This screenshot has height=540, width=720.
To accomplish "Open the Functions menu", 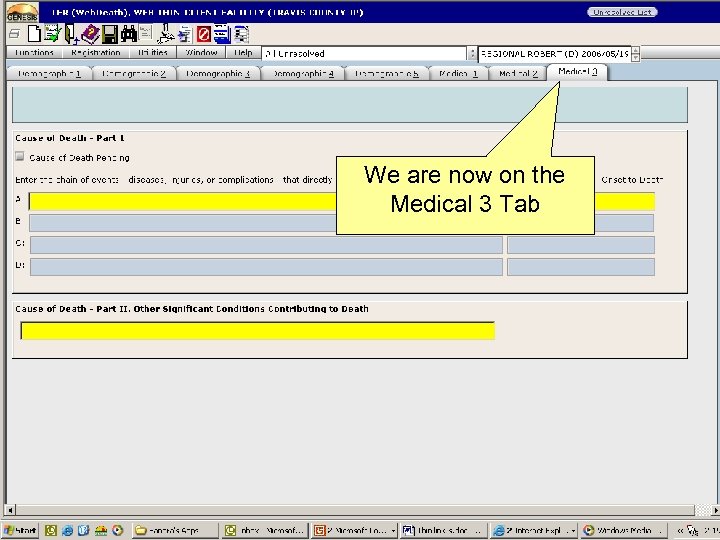I will [x=34, y=52].
